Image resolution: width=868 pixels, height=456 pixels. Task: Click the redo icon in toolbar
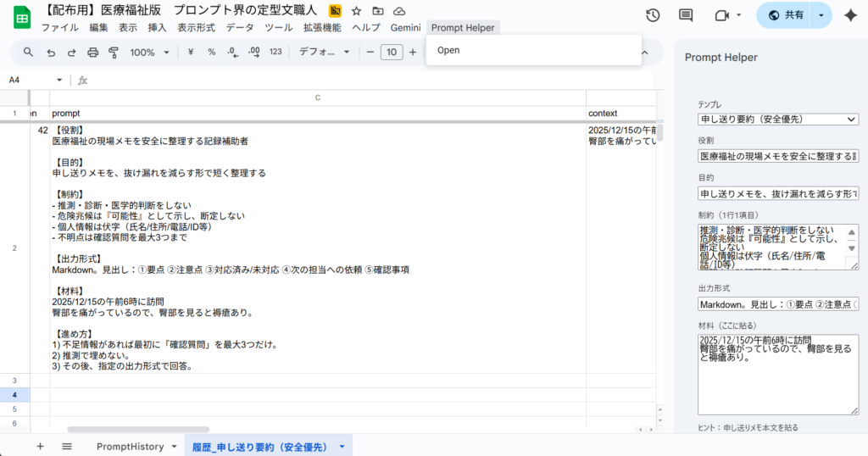tap(72, 53)
